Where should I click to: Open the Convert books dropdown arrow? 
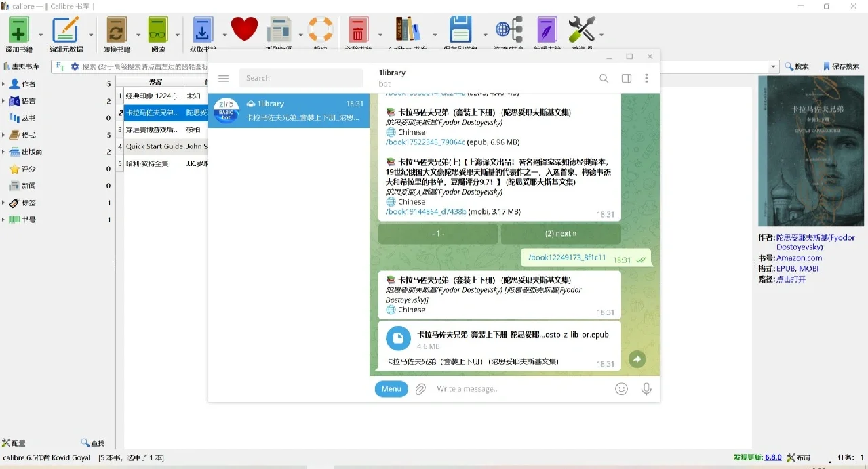pos(138,35)
